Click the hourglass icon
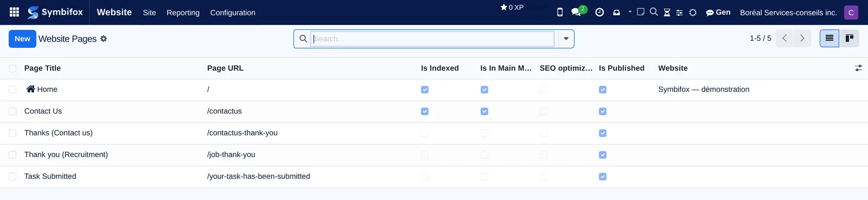Screen dimensions: 868x200 tap(667, 12)
